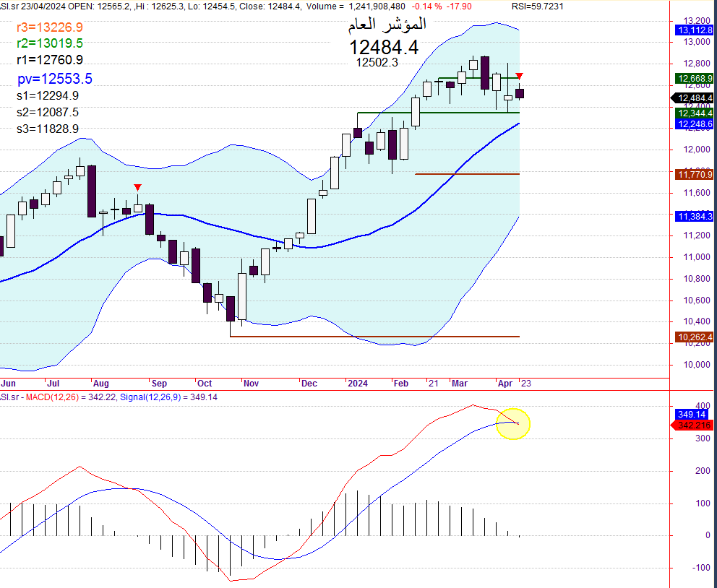Click the blue middle band label 12,248.6
Image resolution: width=717 pixels, height=588 pixels.
point(694,124)
